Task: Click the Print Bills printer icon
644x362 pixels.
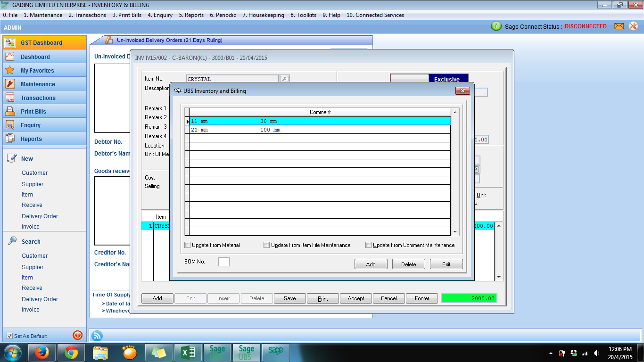Action: point(10,111)
